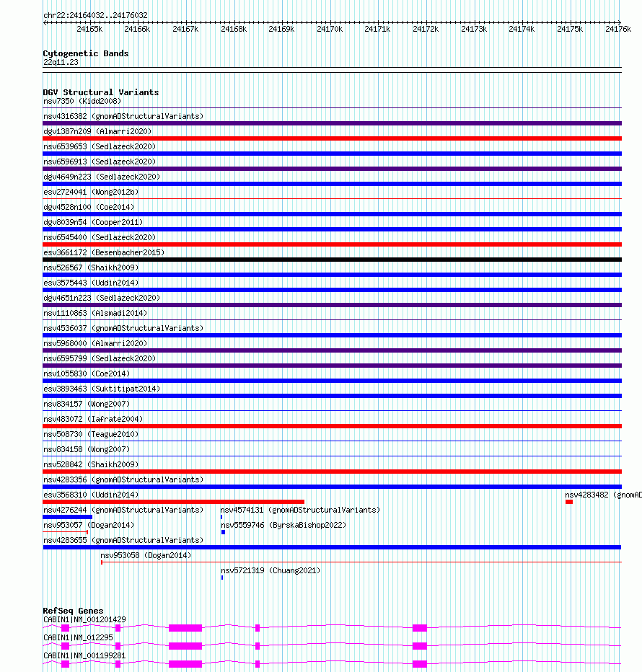Open the dgv1387n209 (Almarri2020) variant
The height and width of the screenshot is (672, 642).
pyautogui.click(x=97, y=131)
